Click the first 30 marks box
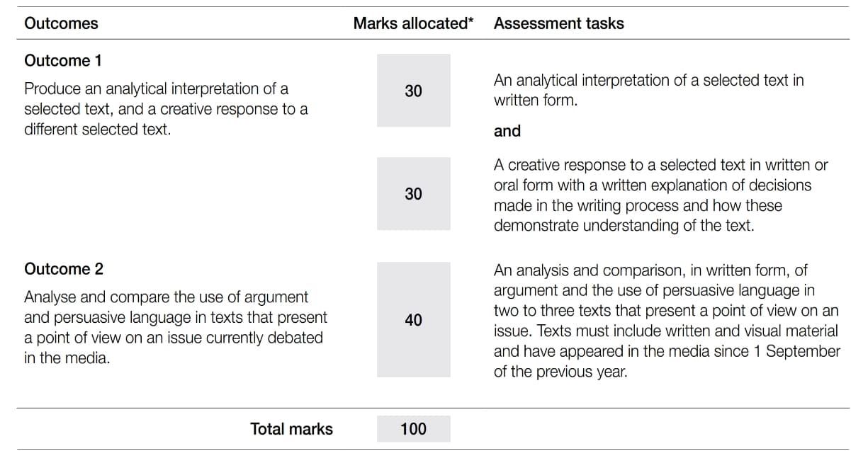The height and width of the screenshot is (451, 868). pyautogui.click(x=413, y=91)
